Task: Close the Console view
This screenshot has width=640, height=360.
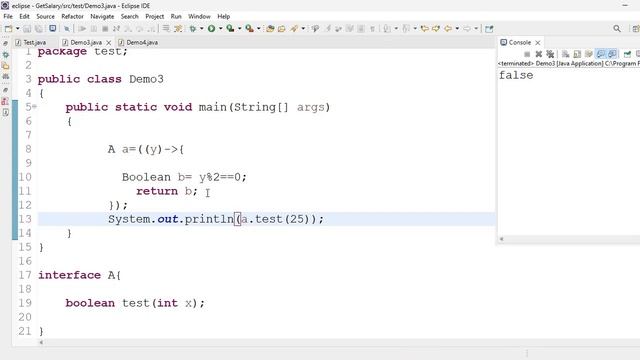Action: (538, 42)
